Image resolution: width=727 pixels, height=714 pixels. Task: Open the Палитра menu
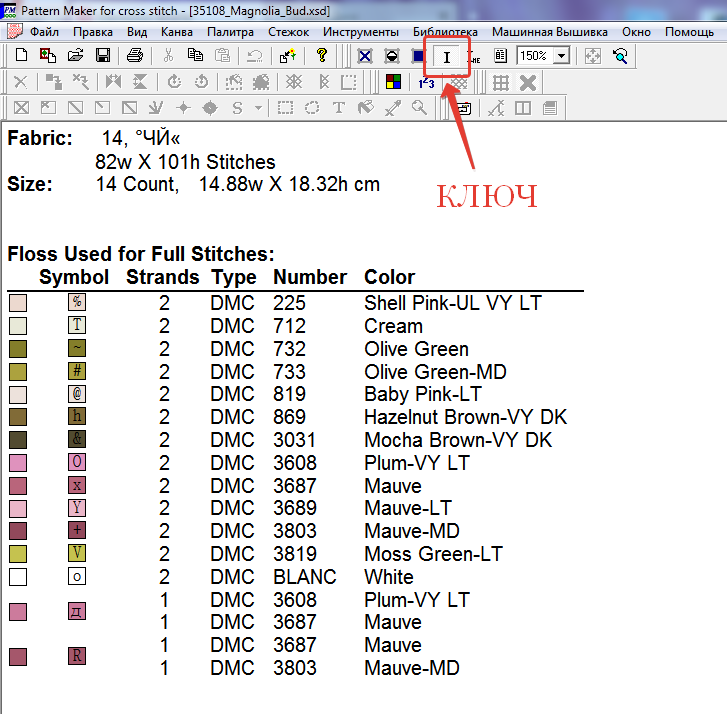pyautogui.click(x=230, y=32)
